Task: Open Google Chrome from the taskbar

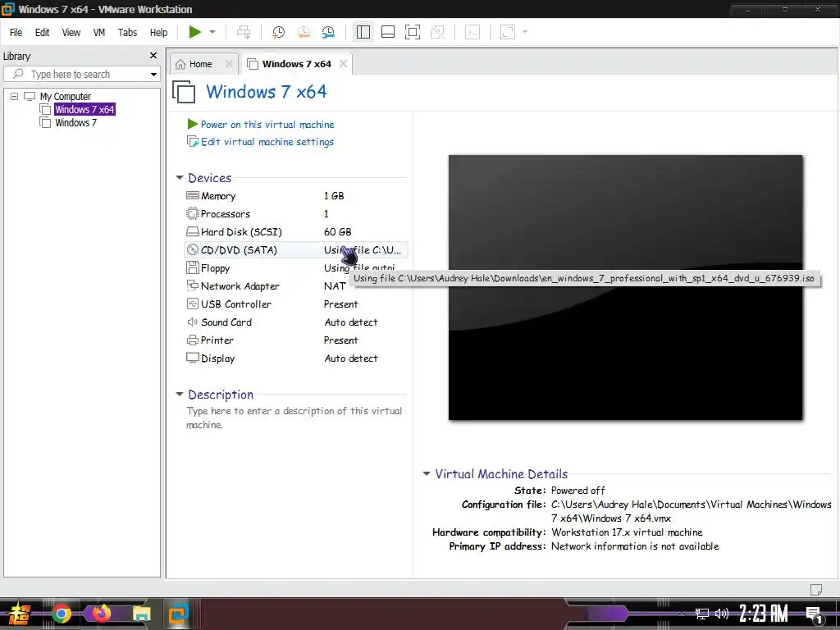Action: tap(61, 614)
